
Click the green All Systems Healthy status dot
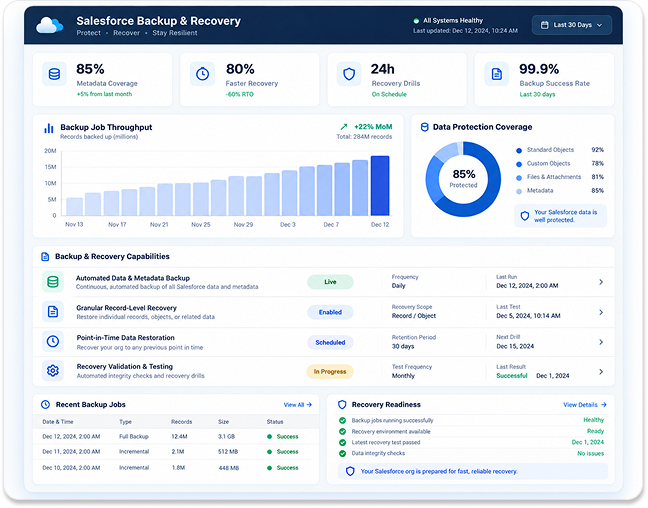click(x=416, y=21)
